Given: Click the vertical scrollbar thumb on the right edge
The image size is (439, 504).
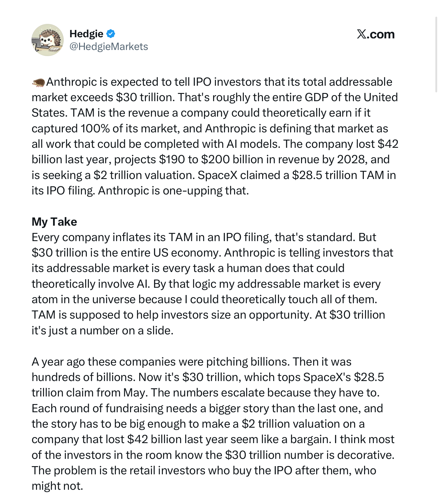Looking at the screenshot, I should pyautogui.click(x=436, y=55).
